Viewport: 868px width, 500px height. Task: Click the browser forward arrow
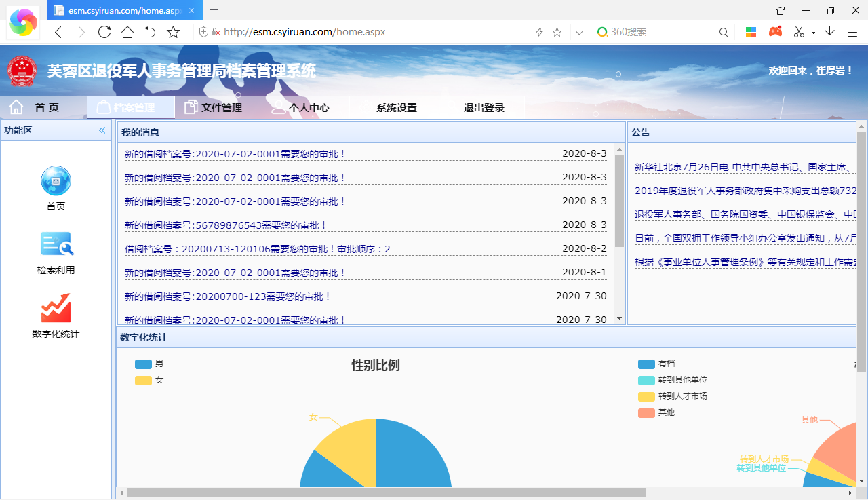(x=81, y=32)
